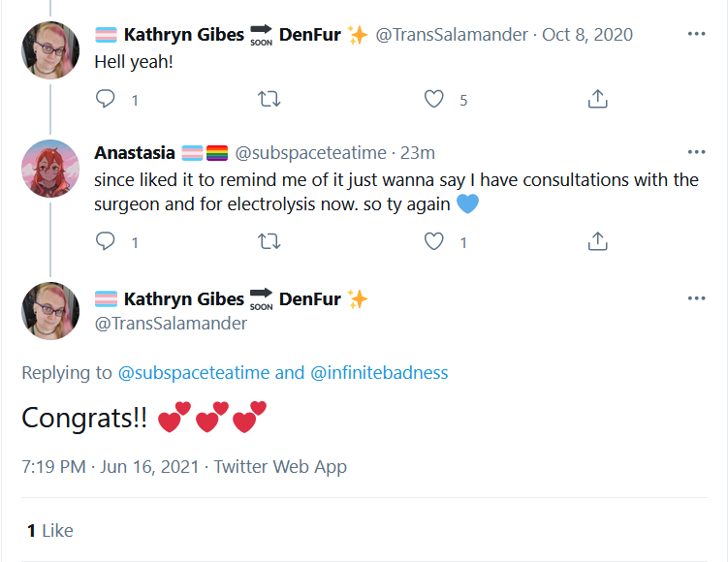Image resolution: width=728 pixels, height=562 pixels.
Task: Open @infinitebadness profile link
Action: 379,373
